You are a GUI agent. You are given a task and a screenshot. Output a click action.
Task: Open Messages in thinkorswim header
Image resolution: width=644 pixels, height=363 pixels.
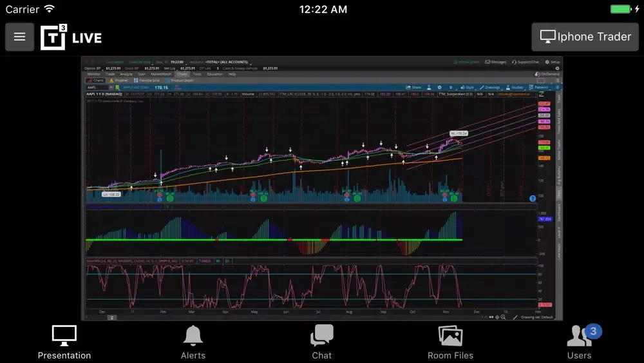tap(496, 62)
